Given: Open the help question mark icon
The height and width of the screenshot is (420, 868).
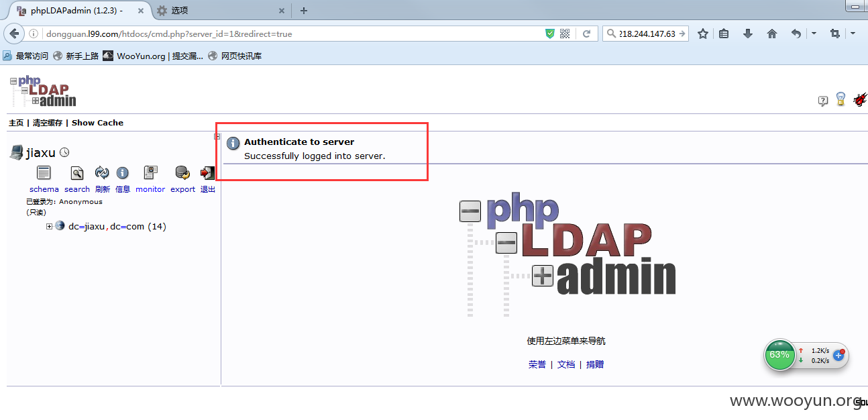Looking at the screenshot, I should coord(823,101).
